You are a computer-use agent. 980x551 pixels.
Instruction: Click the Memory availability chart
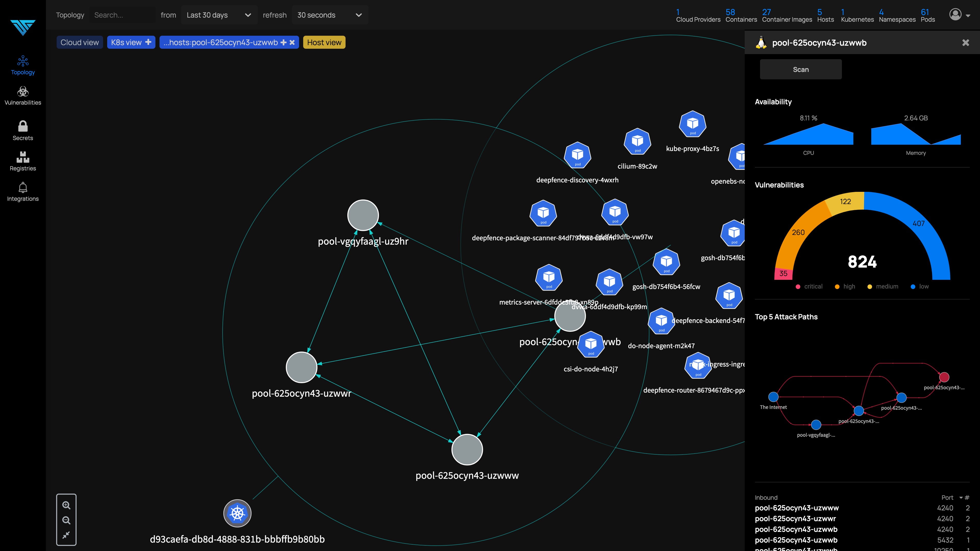916,134
